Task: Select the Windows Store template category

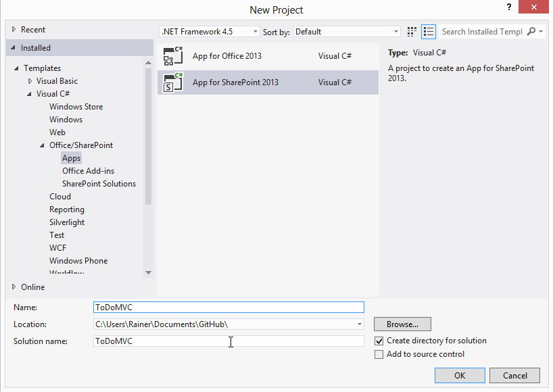Action: 76,107
